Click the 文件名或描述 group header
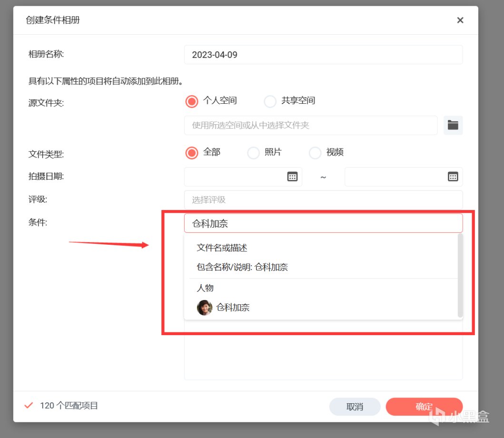The width and height of the screenshot is (504, 438). point(222,248)
